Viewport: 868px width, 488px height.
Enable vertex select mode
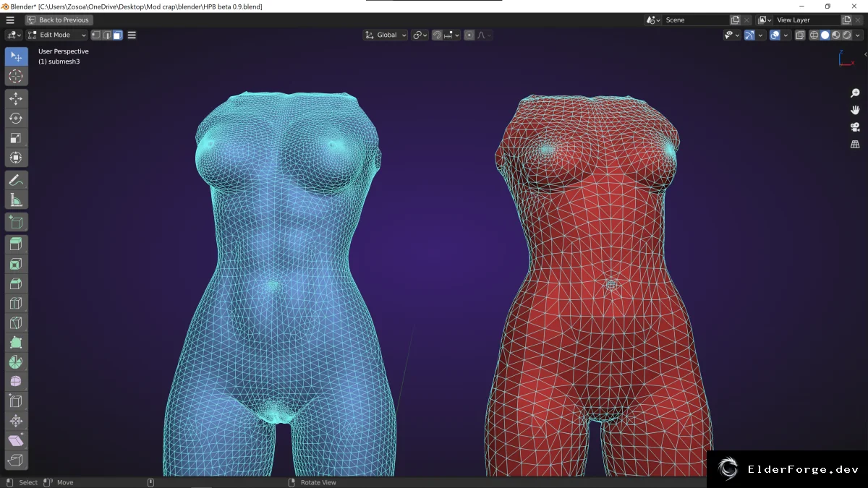(95, 35)
